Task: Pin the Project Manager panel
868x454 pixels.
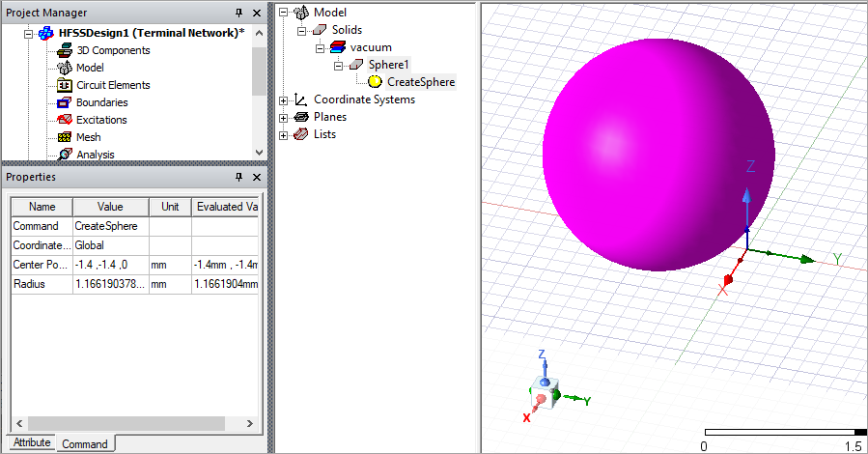Action: click(x=239, y=13)
